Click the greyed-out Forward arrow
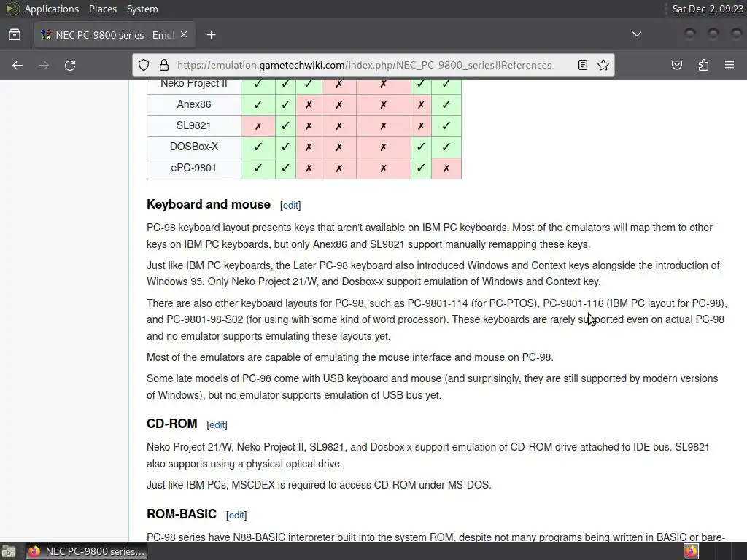Image resolution: width=747 pixels, height=560 pixels. coord(44,65)
